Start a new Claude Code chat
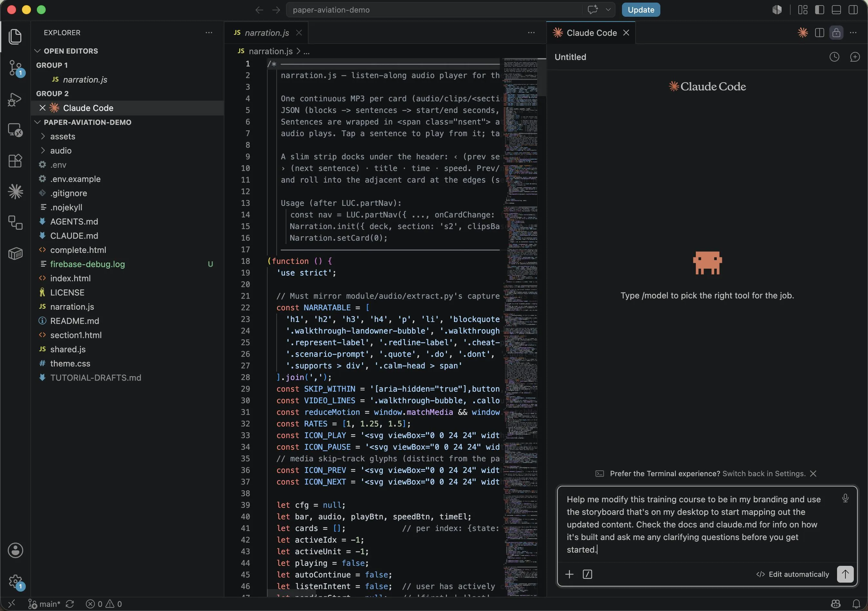868x611 pixels. 855,57
